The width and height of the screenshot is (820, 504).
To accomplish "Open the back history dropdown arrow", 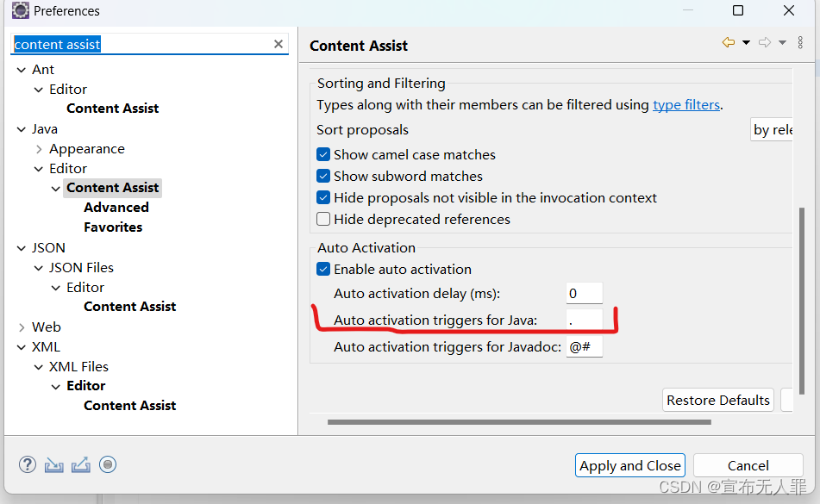I will [746, 42].
